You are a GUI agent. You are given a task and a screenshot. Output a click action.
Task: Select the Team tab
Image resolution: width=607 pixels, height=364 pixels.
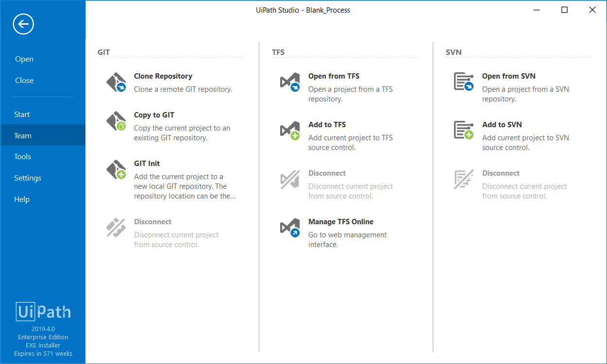[43, 136]
